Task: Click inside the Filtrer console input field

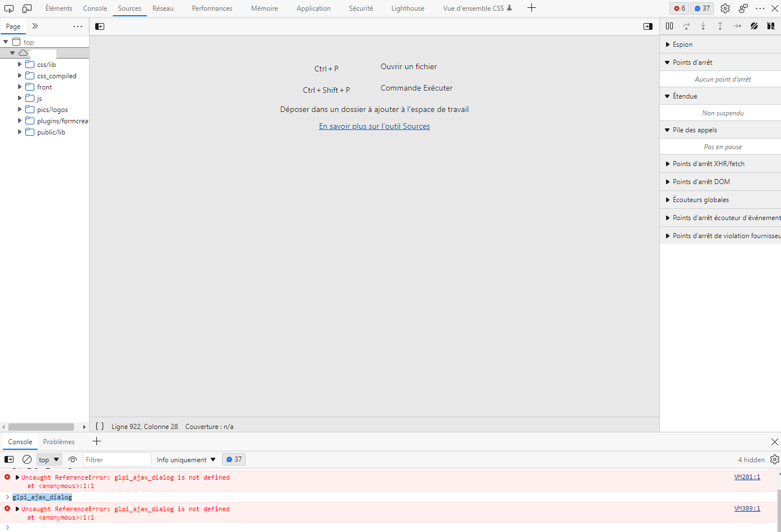Action: coord(117,459)
